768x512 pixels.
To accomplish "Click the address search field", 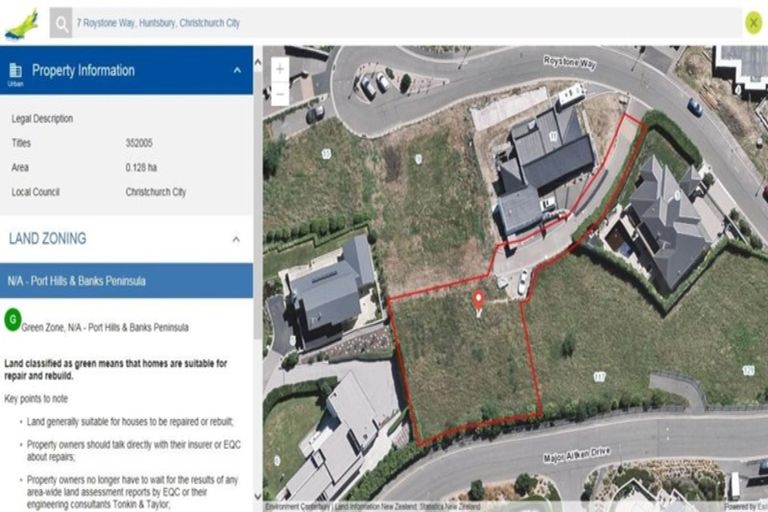I will [407, 23].
